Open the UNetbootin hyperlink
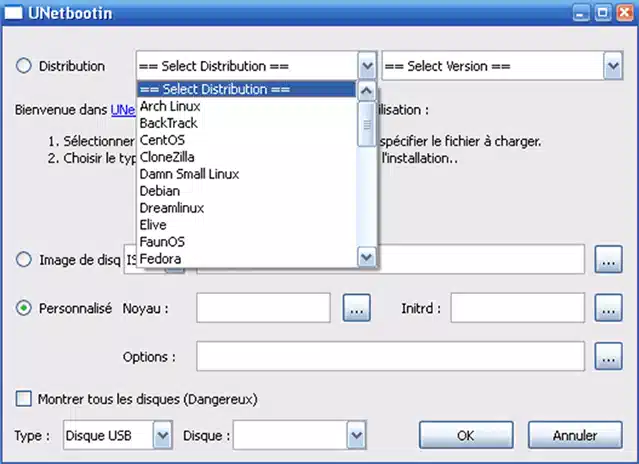Screen dimensions: 639x464 pos(123,110)
